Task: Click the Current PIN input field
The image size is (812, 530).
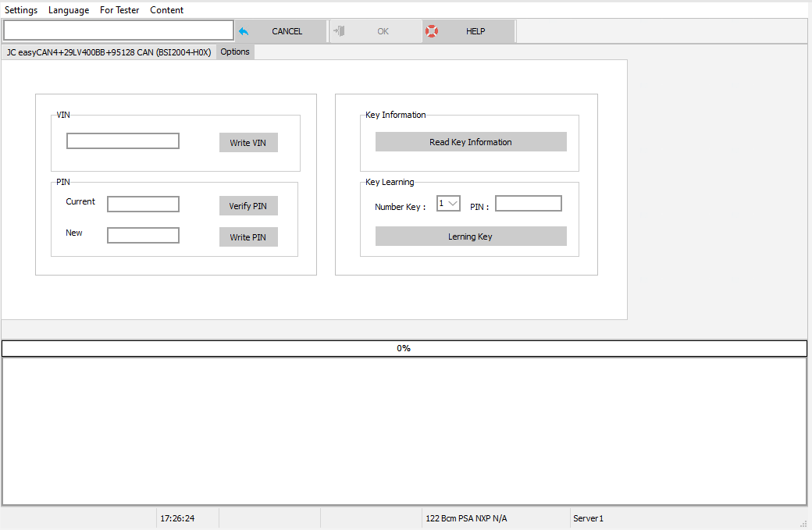Action: tap(143, 203)
